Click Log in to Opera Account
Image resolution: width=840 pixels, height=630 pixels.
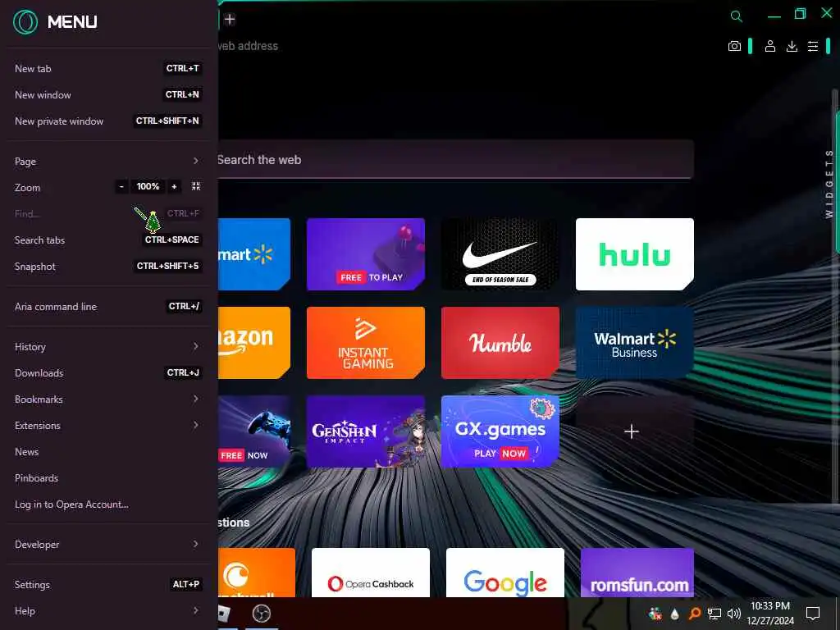click(x=109, y=504)
